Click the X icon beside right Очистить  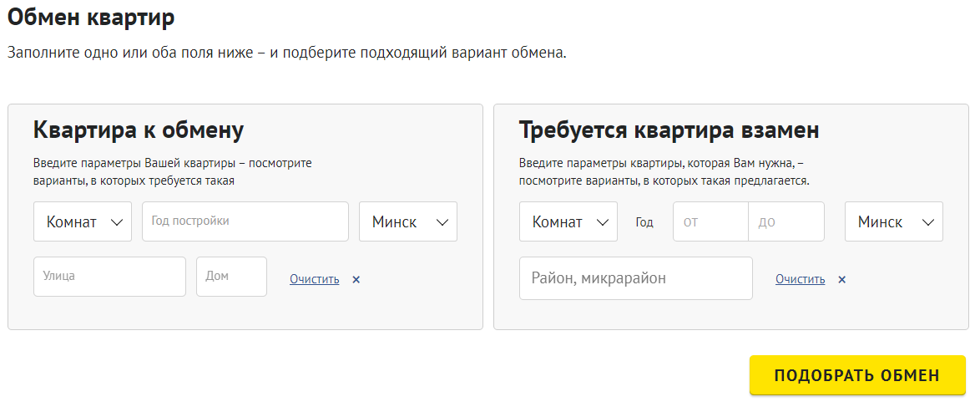842,280
